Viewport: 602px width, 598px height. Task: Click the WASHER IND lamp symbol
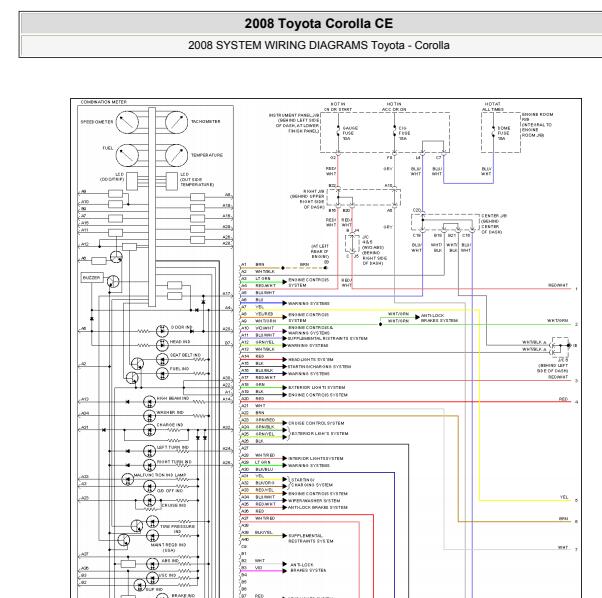click(149, 416)
